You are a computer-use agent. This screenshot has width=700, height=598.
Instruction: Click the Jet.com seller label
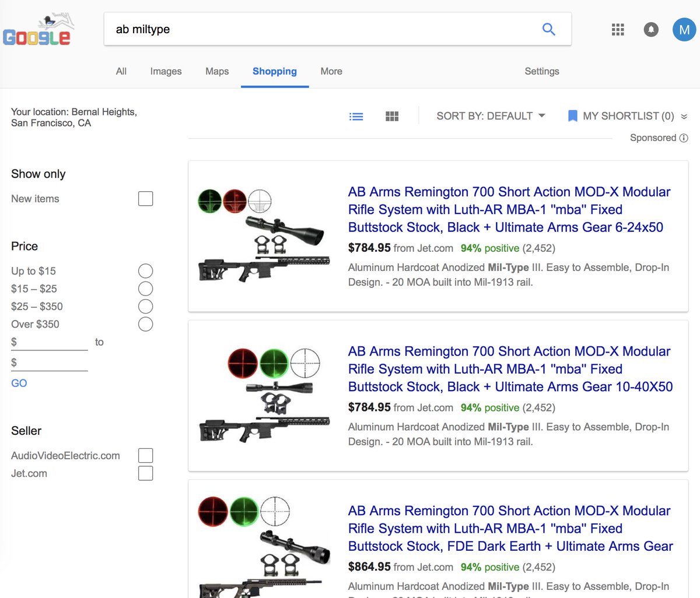29,474
